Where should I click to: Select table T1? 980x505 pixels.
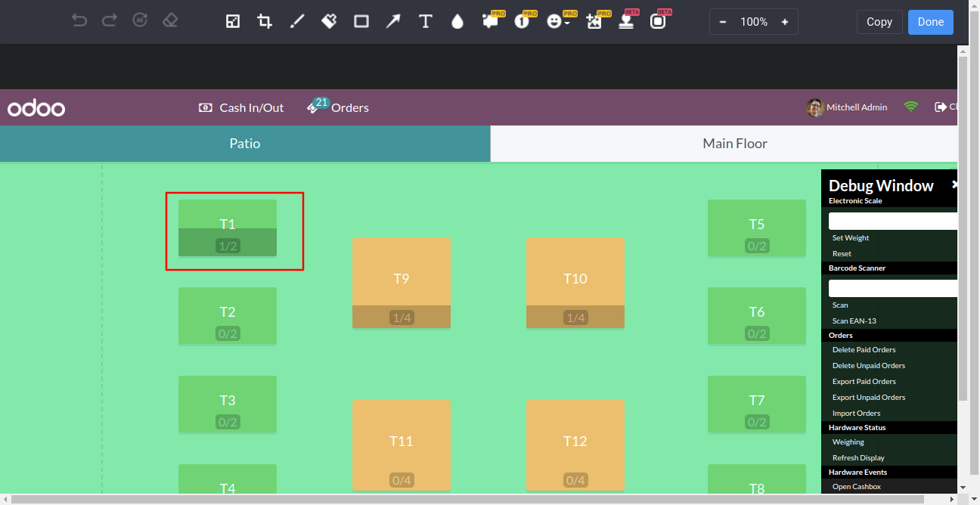(x=228, y=228)
